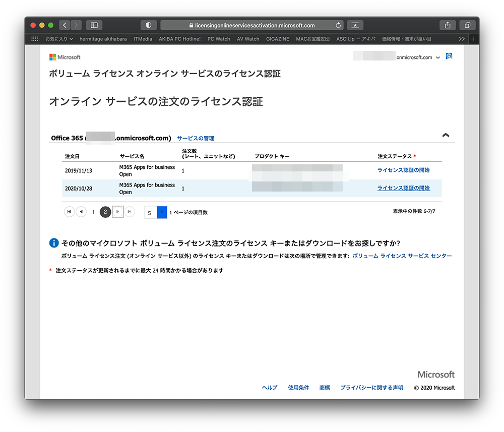Go to page 1 of orders
Viewport: 504px width, 432px height.
93,212
